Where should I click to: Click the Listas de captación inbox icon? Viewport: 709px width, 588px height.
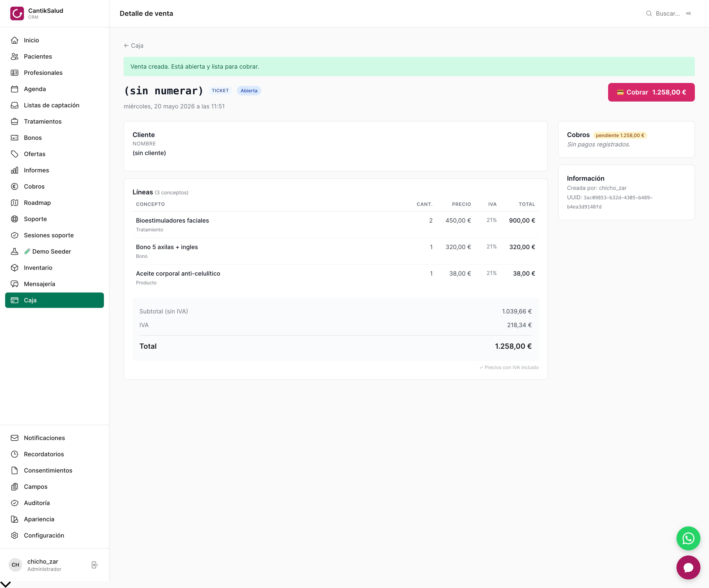click(15, 105)
